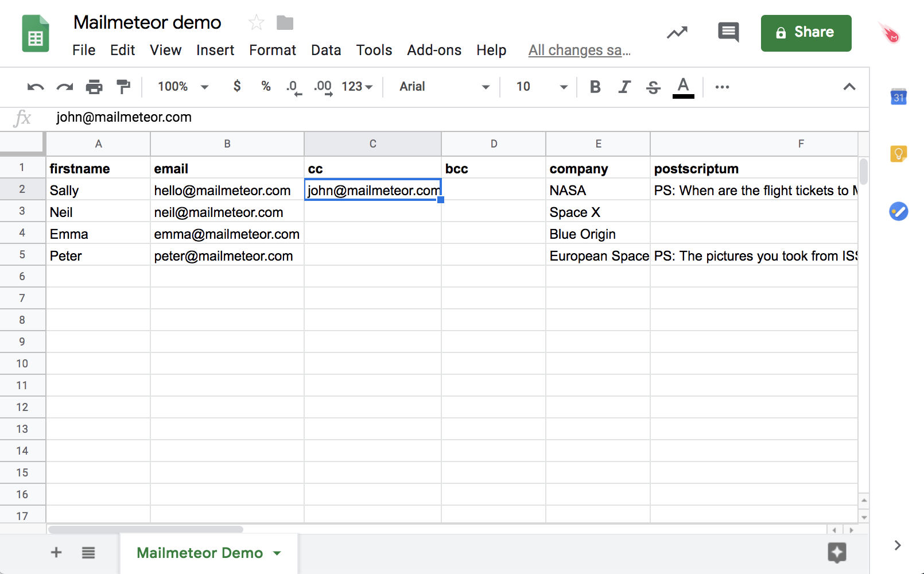Click the Share button

click(806, 33)
